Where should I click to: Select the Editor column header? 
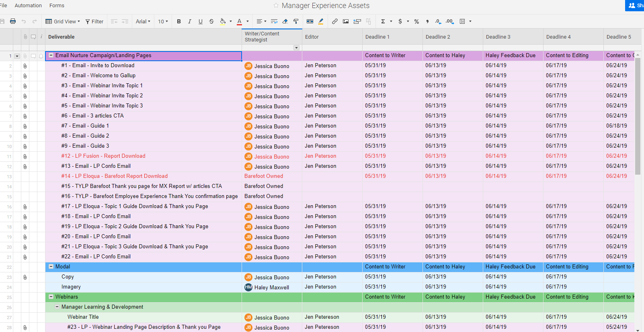click(x=332, y=37)
